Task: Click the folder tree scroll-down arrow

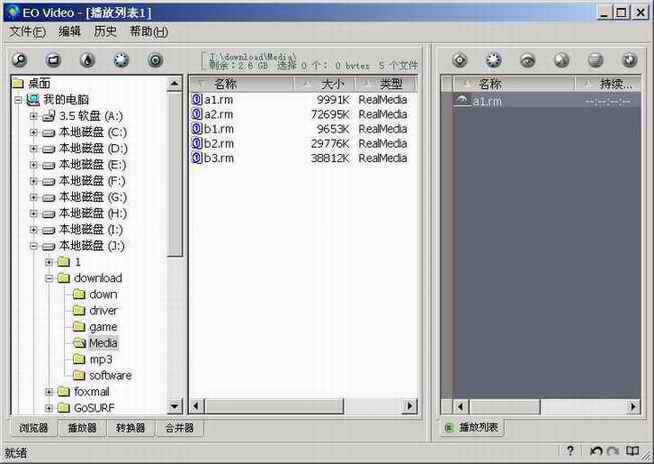Action: point(174,406)
